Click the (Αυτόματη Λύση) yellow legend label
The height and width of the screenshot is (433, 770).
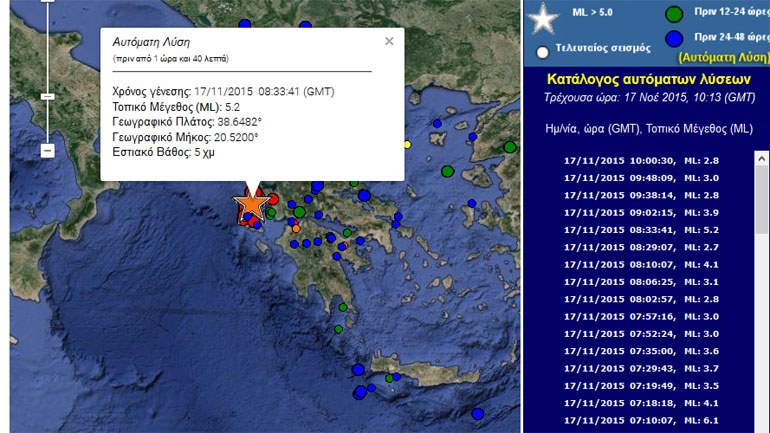pyautogui.click(x=719, y=59)
